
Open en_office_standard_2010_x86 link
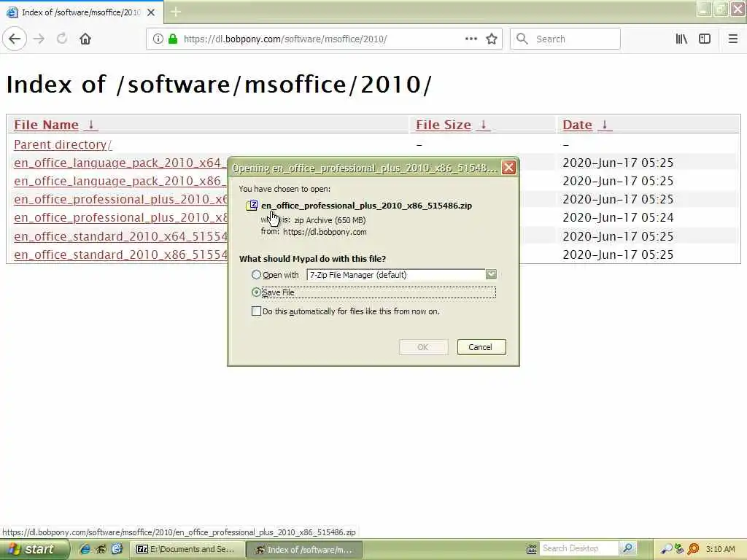[x=120, y=254]
